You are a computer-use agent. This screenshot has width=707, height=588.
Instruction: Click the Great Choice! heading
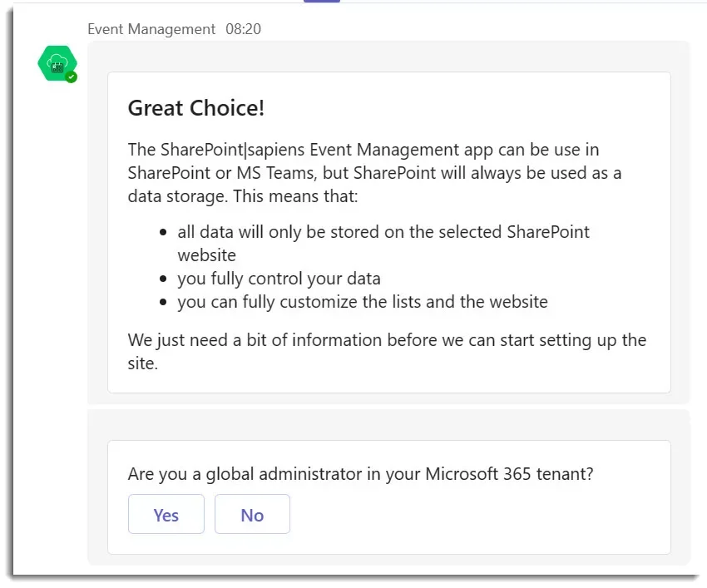coord(196,108)
